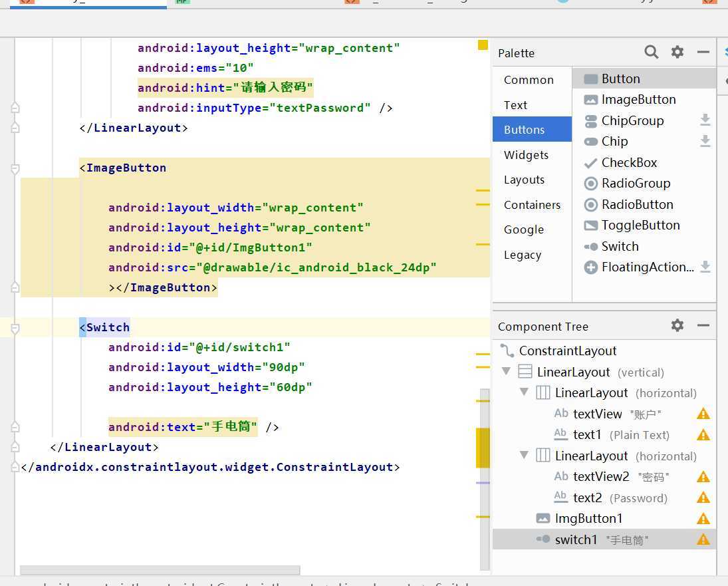728x586 pixels.
Task: Jump to the large yellow warning stripe marker
Action: pyautogui.click(x=483, y=448)
